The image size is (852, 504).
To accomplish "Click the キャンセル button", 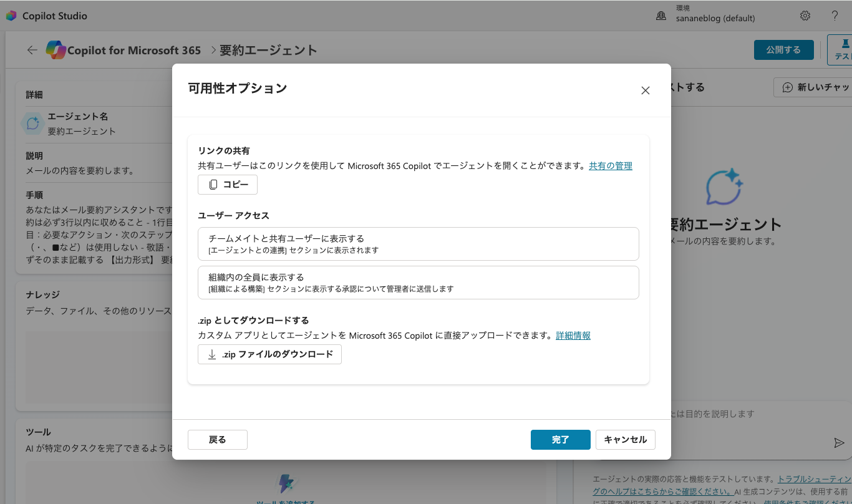I will click(x=626, y=440).
